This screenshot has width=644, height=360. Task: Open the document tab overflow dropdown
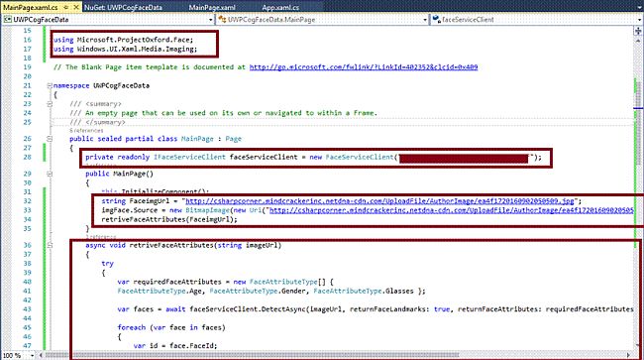coord(639,7)
